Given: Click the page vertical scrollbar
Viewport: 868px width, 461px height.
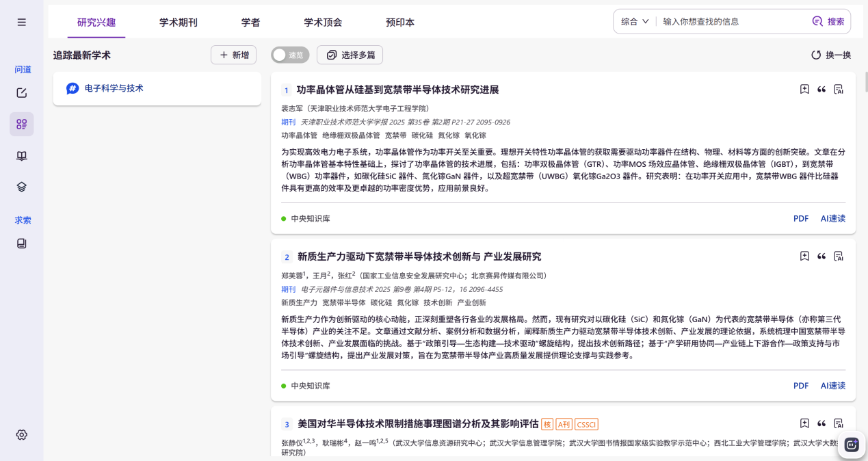Looking at the screenshot, I should 865,81.
